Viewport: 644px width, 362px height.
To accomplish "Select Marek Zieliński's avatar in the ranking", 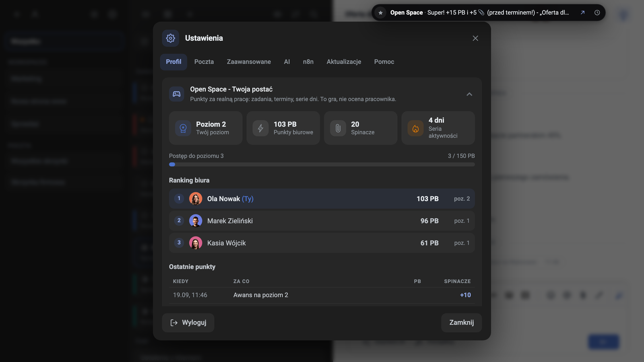I will pos(196,221).
